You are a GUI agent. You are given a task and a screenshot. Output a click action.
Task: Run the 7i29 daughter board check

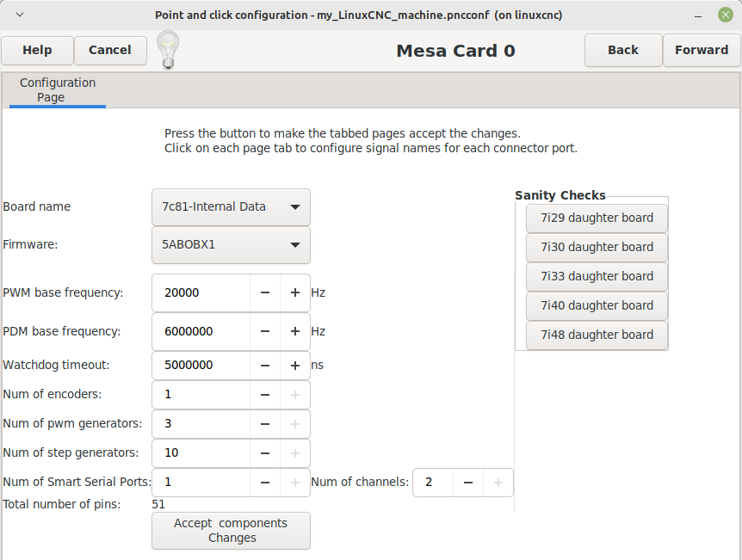[597, 218]
